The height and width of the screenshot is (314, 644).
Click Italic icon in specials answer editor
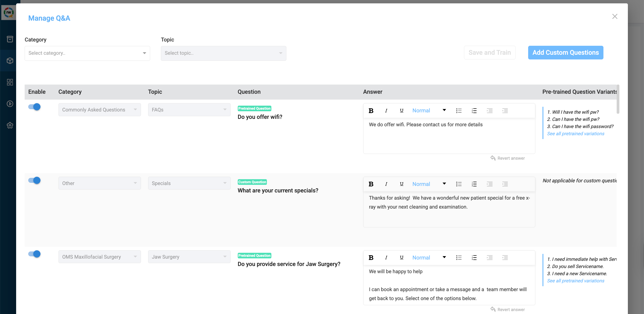pos(386,184)
